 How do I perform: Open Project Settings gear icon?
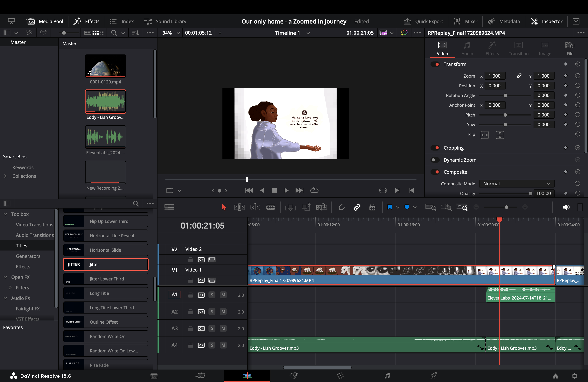[575, 376]
